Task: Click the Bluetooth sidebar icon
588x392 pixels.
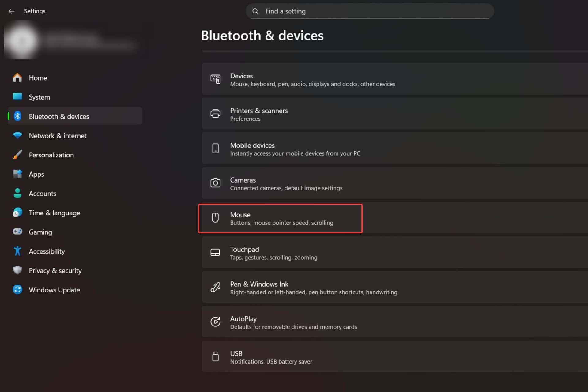Action: [17, 116]
